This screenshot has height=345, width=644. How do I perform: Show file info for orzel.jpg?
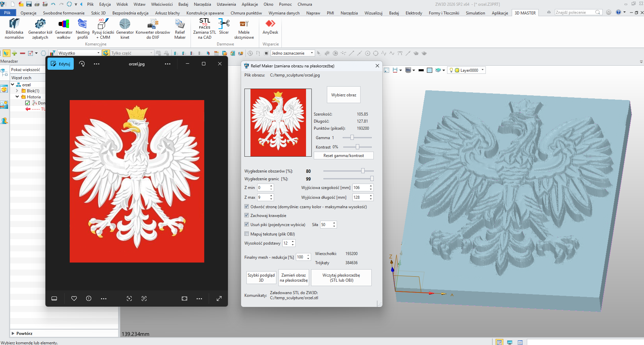pyautogui.click(x=89, y=299)
